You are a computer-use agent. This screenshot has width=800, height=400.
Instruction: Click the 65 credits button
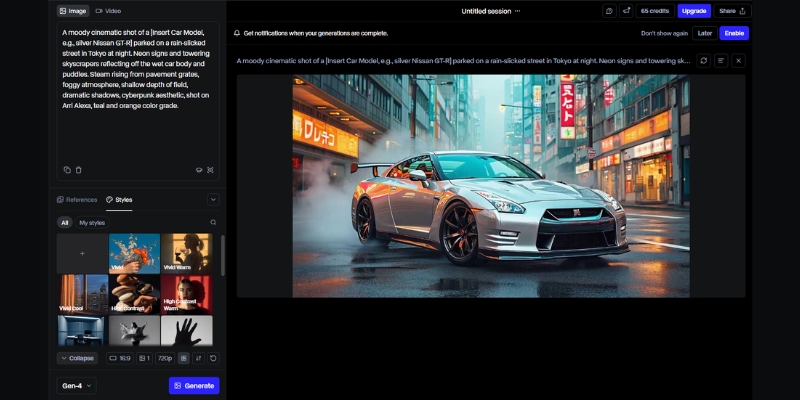(655, 11)
